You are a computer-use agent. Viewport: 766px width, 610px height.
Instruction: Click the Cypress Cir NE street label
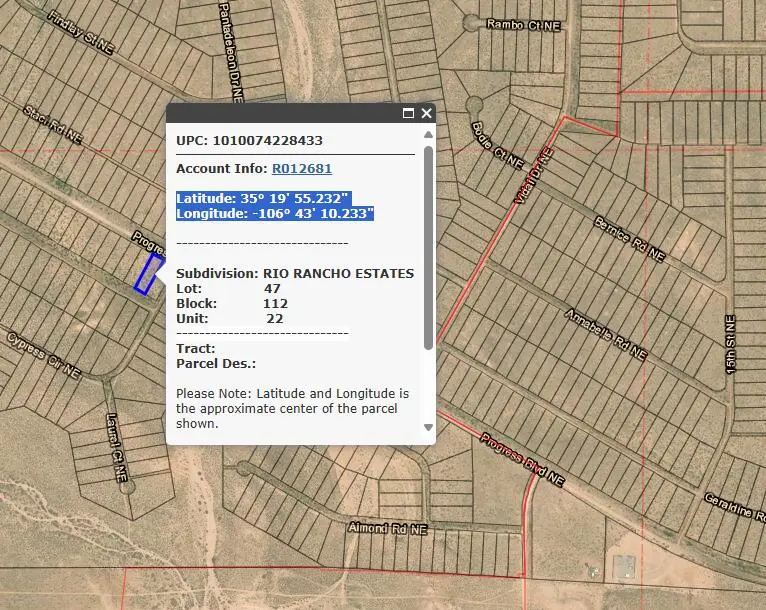pyautogui.click(x=43, y=354)
